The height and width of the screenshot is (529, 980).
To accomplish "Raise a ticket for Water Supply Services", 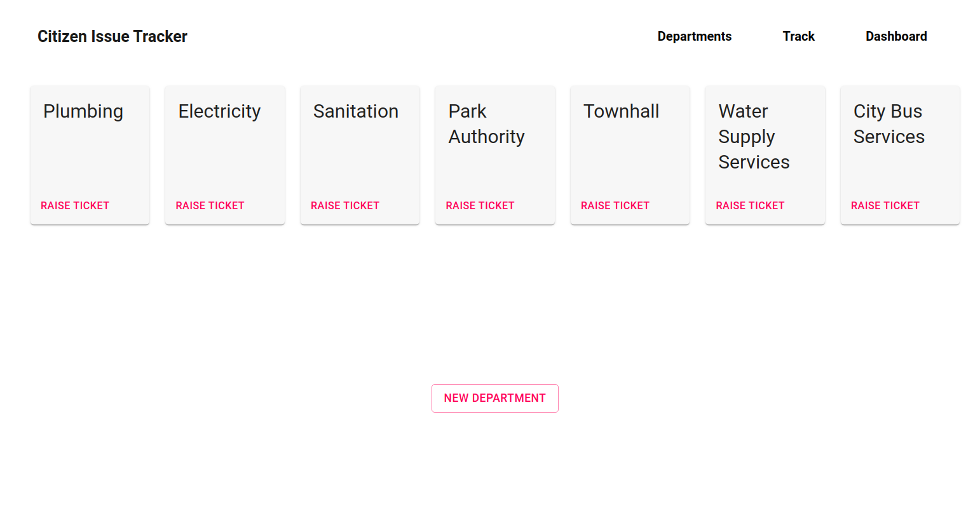I will (750, 205).
